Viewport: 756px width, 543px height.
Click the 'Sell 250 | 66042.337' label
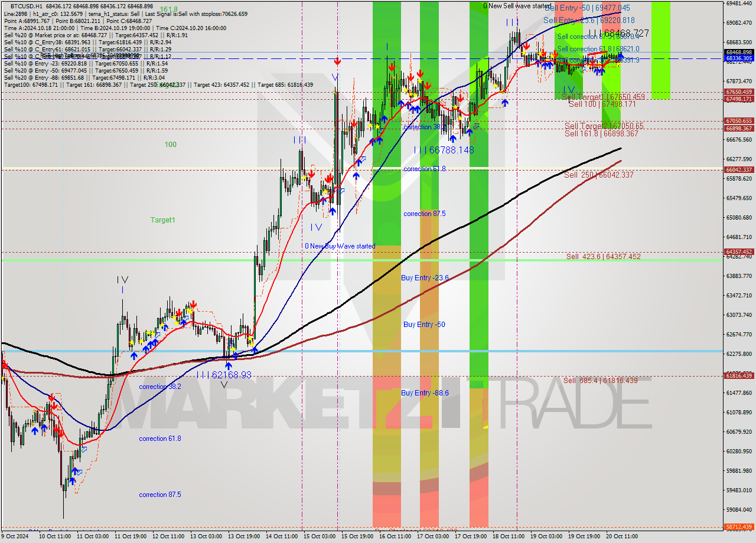pyautogui.click(x=599, y=175)
